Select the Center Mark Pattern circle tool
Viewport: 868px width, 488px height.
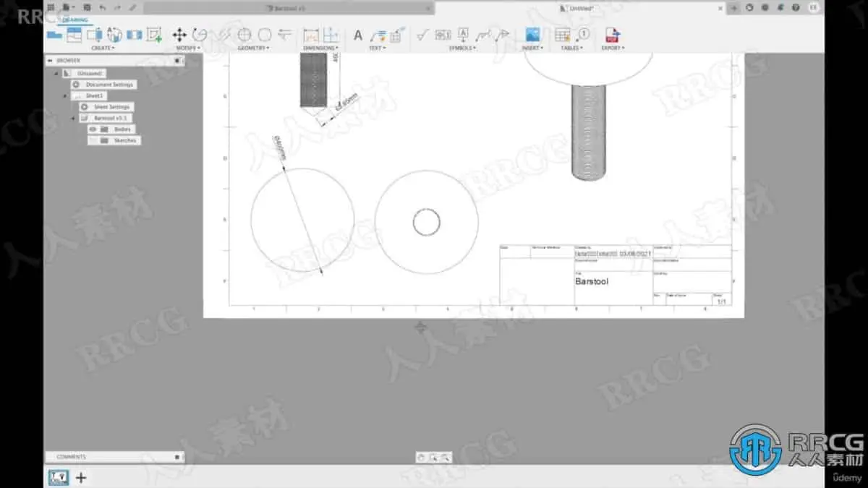pos(265,34)
